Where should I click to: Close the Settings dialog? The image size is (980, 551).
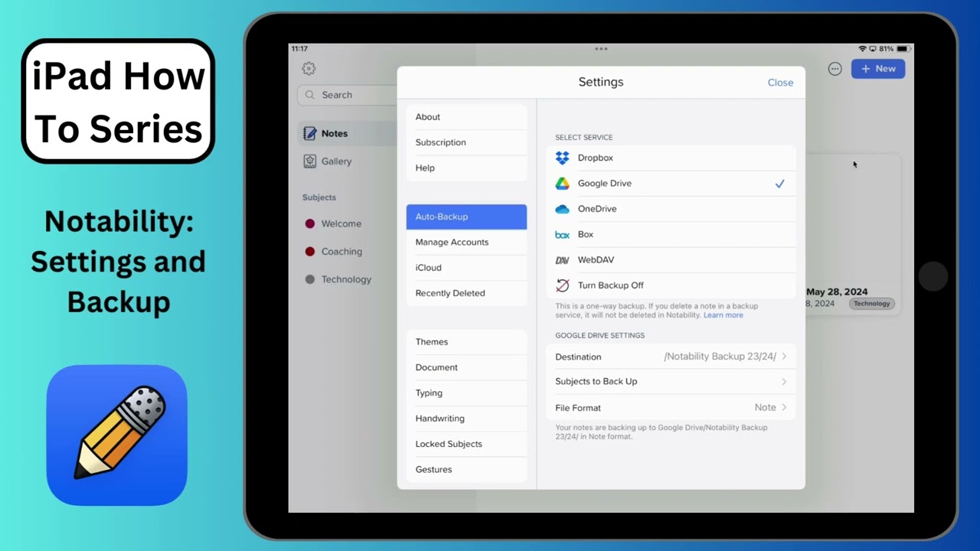pos(780,83)
